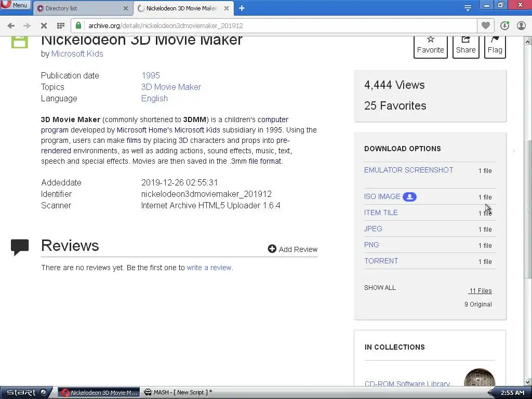Open the 11 Files link

click(480, 291)
